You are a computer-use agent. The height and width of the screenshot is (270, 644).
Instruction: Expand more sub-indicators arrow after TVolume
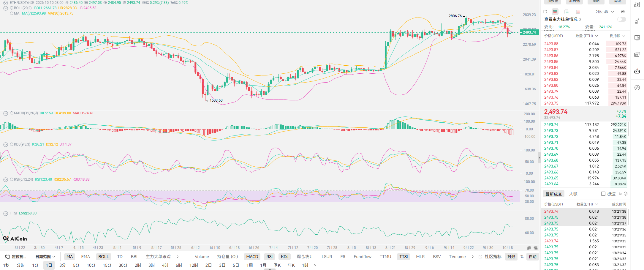tap(473, 257)
